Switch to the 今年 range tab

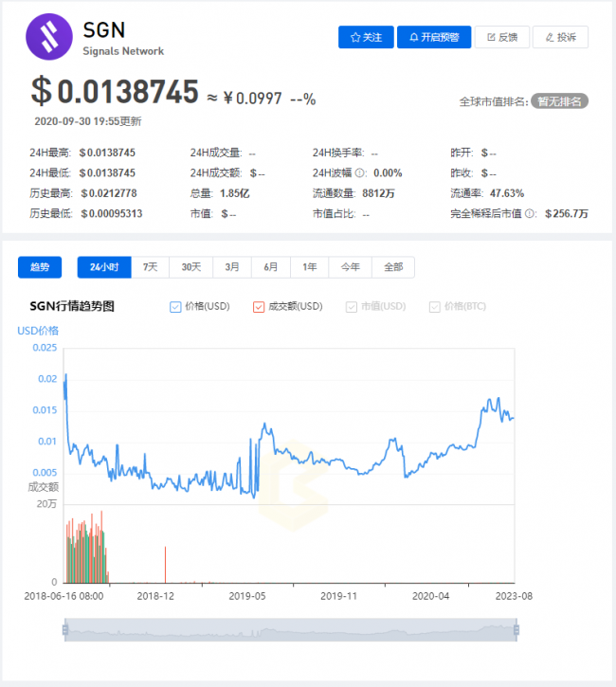click(350, 267)
